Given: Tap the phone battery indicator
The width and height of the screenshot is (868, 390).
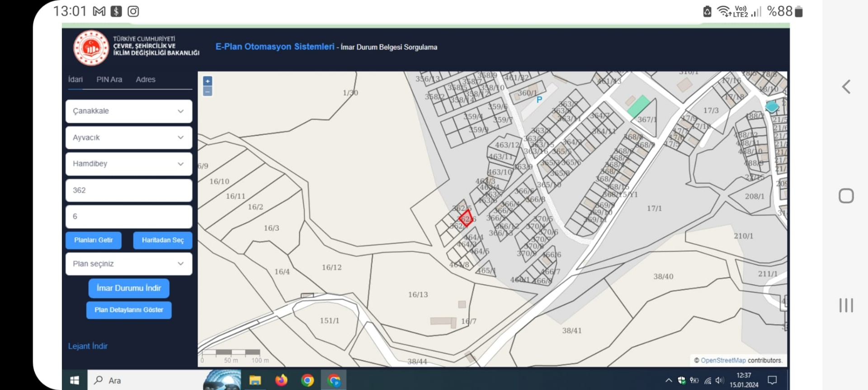Looking at the screenshot, I should coord(799,11).
